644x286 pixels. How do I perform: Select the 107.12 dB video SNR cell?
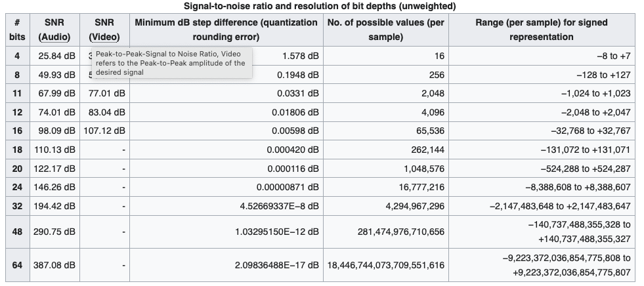point(104,131)
